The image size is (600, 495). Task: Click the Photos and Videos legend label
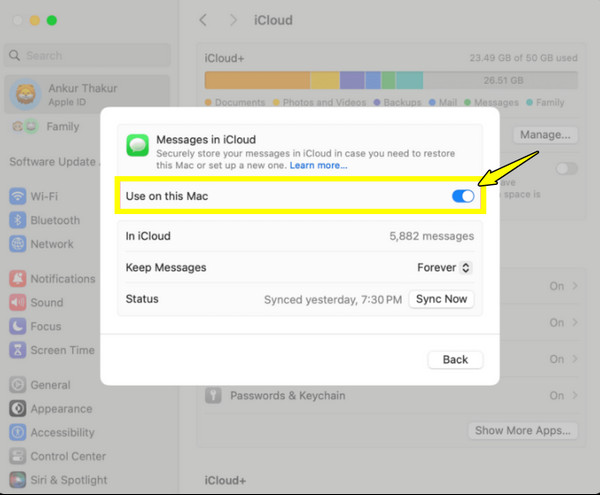tap(324, 103)
